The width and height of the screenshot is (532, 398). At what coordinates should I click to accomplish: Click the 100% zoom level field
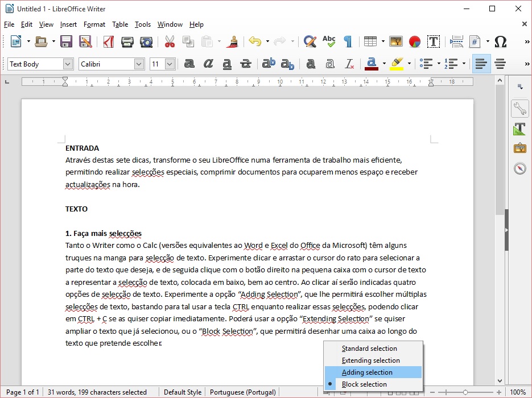coord(518,392)
